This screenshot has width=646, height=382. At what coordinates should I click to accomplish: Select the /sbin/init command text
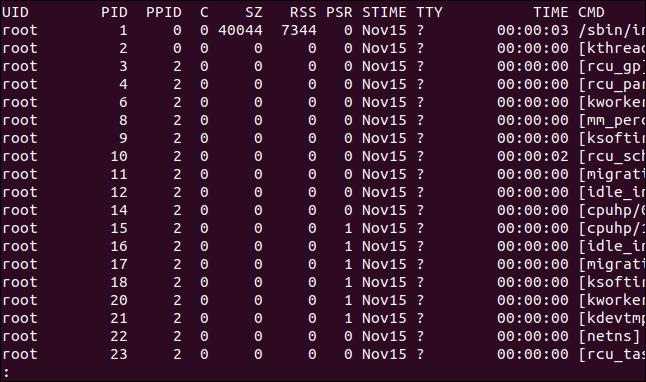click(612, 30)
